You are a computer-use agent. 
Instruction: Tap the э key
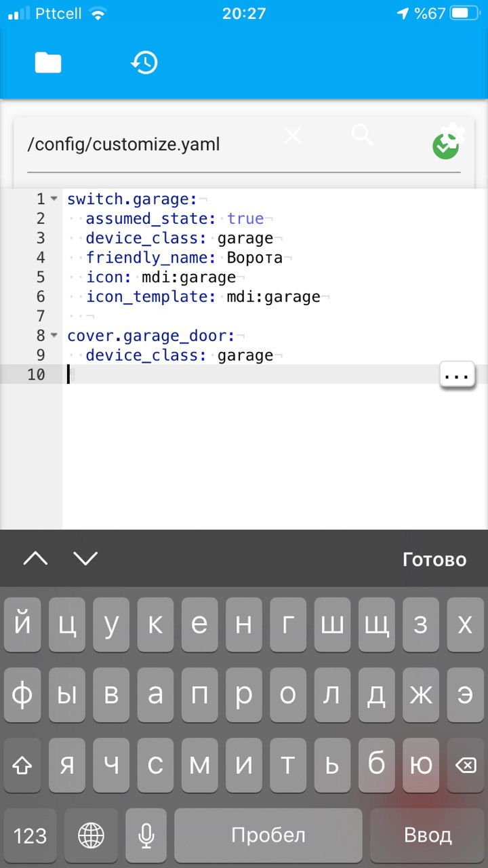(465, 695)
